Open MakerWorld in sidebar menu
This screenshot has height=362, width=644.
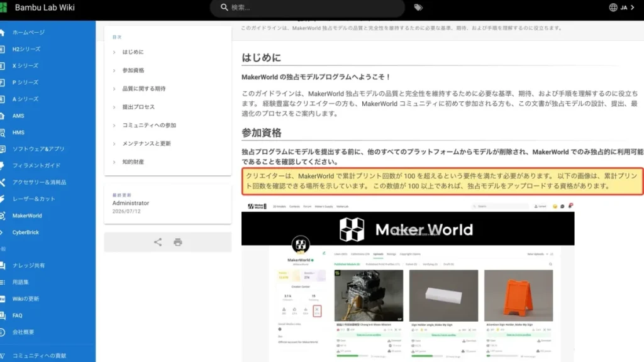tap(27, 216)
